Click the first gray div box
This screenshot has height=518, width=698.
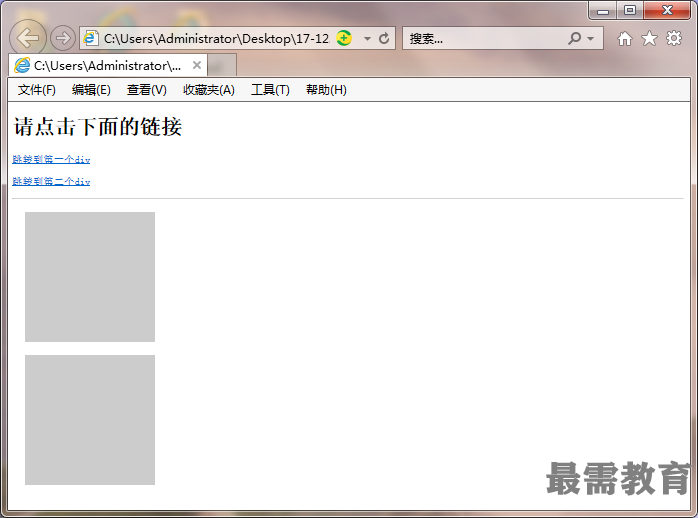point(90,277)
